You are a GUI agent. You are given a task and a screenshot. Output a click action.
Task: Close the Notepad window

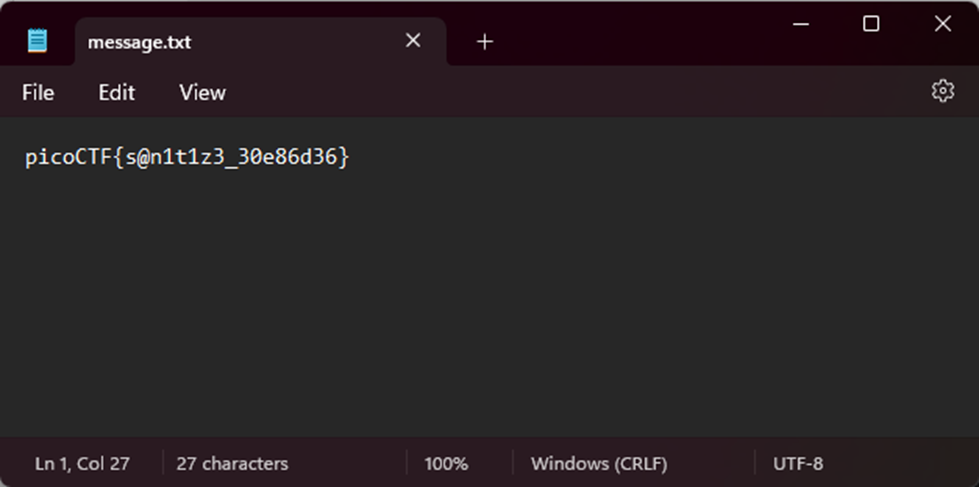(942, 24)
